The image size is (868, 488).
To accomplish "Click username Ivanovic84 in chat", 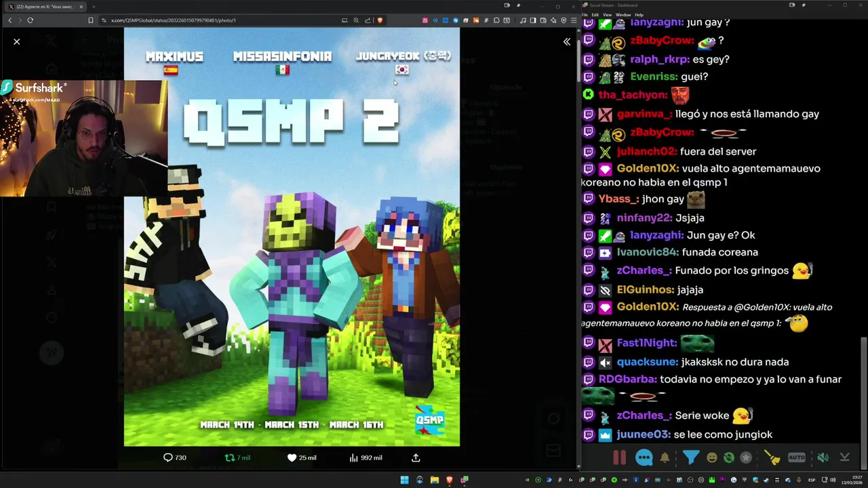I will click(x=648, y=252).
